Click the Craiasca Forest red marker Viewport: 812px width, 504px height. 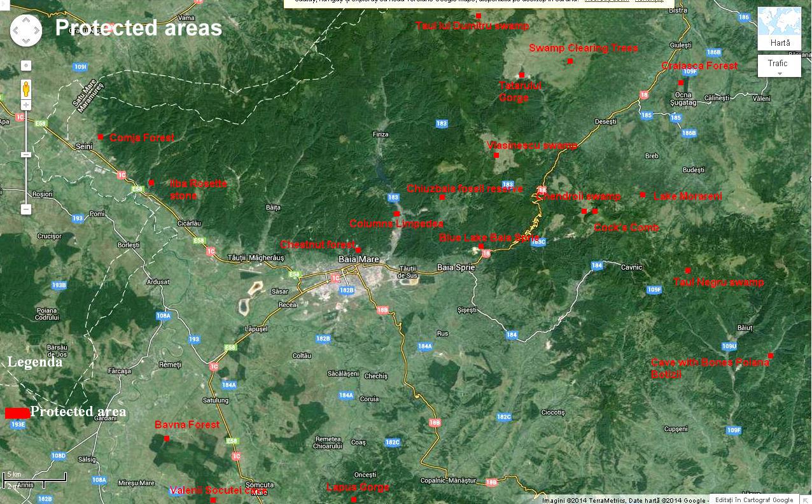coord(680,82)
